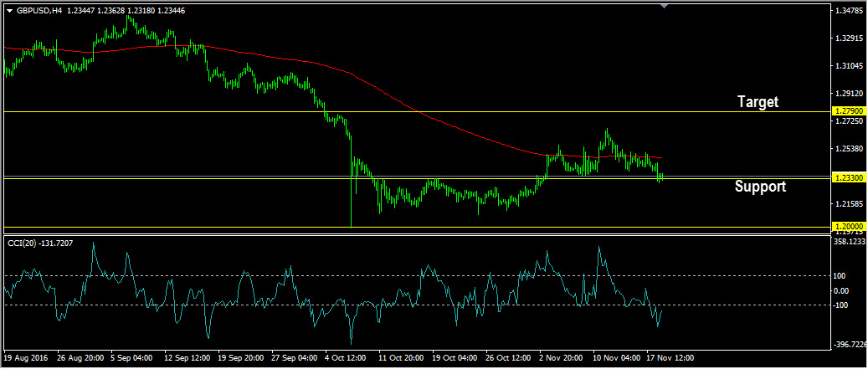
Task: Click the chart shift triangle marker at top
Action: click(665, 6)
